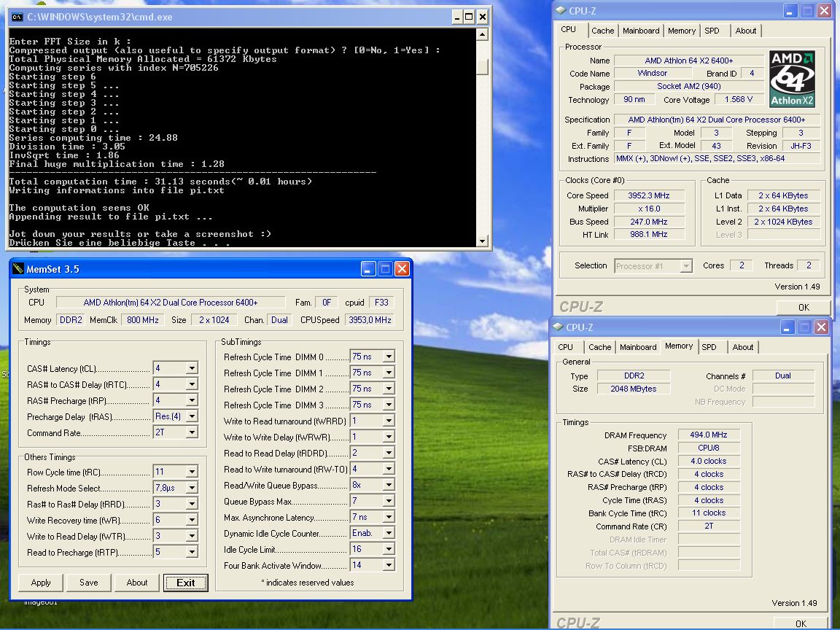Open the Write Recovery time (tWR) dropdown

coord(191,520)
